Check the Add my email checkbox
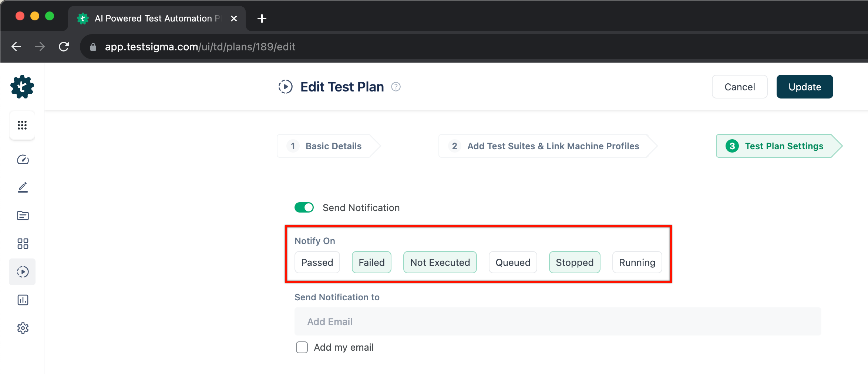 (x=302, y=347)
